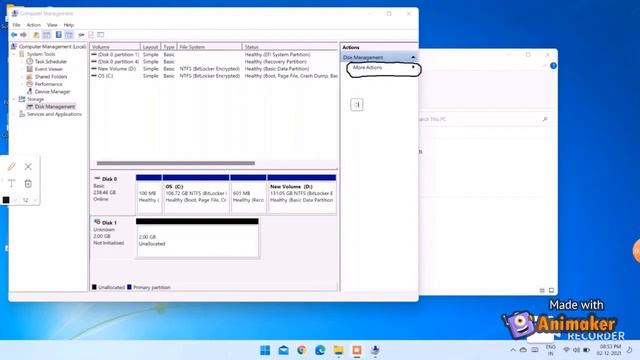Viewport: 640px width, 360px height.
Task: Open Google Chrome from taskbar
Action: tap(302, 350)
